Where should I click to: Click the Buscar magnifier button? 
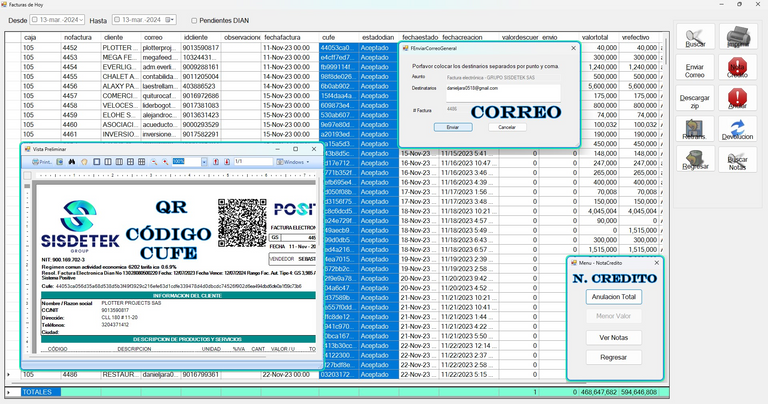(x=695, y=37)
